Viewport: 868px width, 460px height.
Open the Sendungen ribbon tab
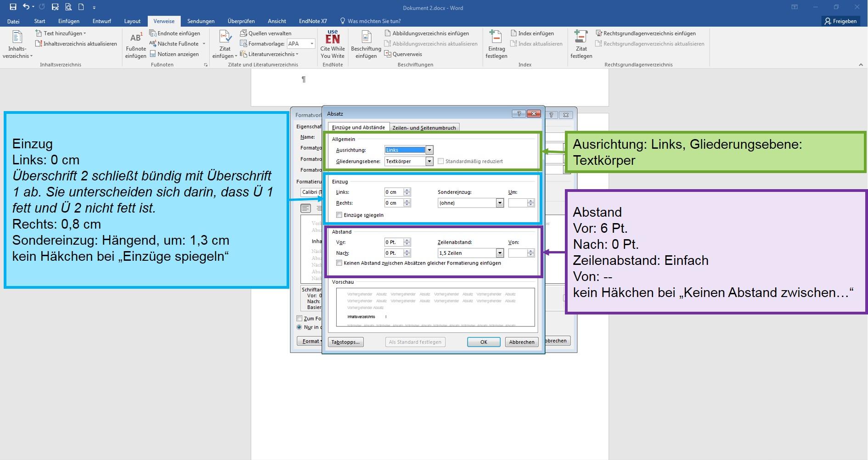click(x=201, y=21)
